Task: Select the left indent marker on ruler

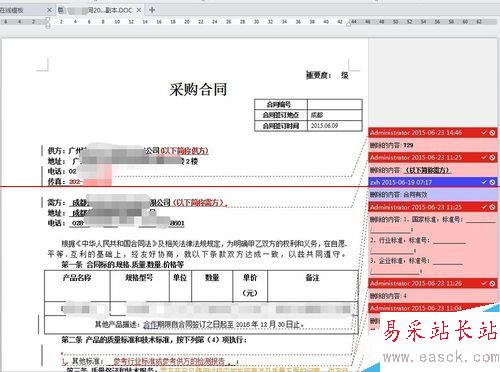Action: pos(48,22)
